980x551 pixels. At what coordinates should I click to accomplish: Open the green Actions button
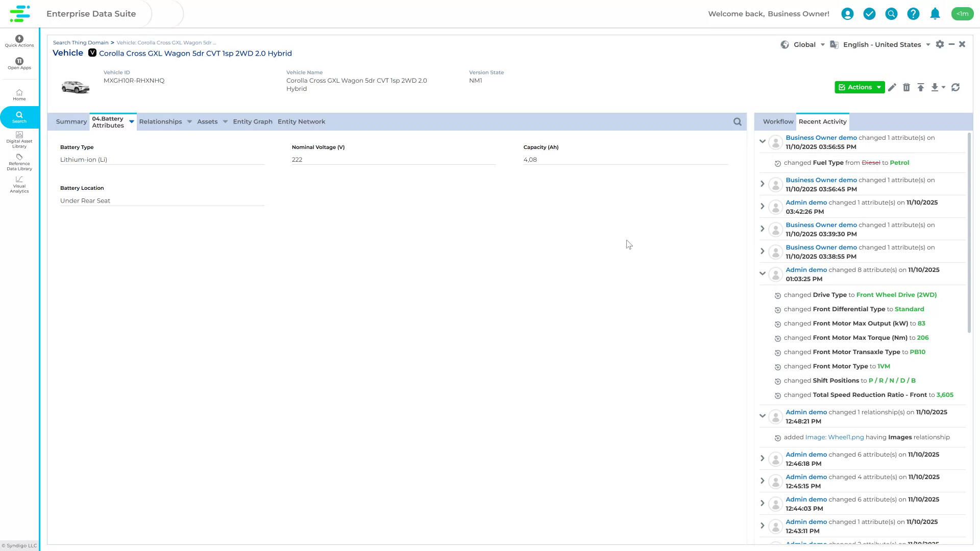click(x=860, y=87)
